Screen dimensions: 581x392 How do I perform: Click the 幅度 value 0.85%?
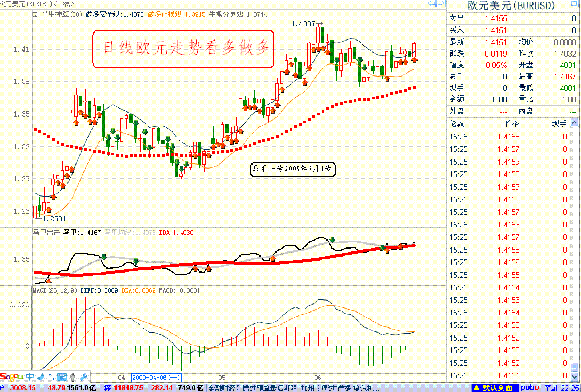pyautogui.click(x=496, y=65)
